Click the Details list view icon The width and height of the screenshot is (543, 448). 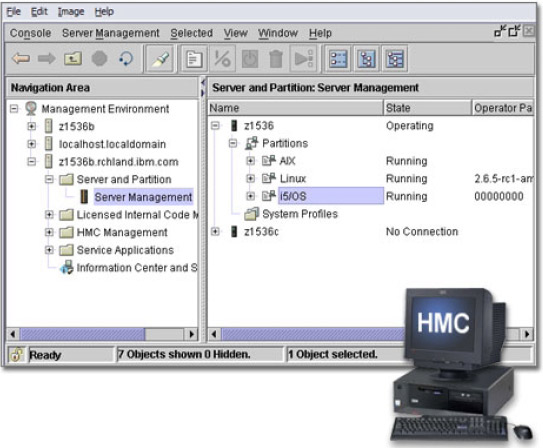[x=338, y=59]
